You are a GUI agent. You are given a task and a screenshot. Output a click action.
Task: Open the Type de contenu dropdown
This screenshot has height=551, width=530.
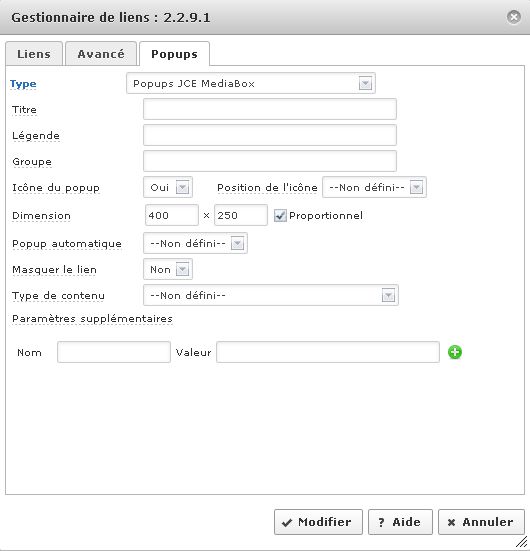271,295
